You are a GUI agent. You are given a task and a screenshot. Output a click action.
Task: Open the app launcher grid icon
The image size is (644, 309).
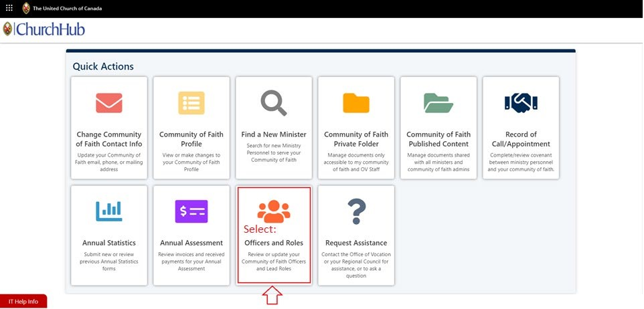coord(9,8)
